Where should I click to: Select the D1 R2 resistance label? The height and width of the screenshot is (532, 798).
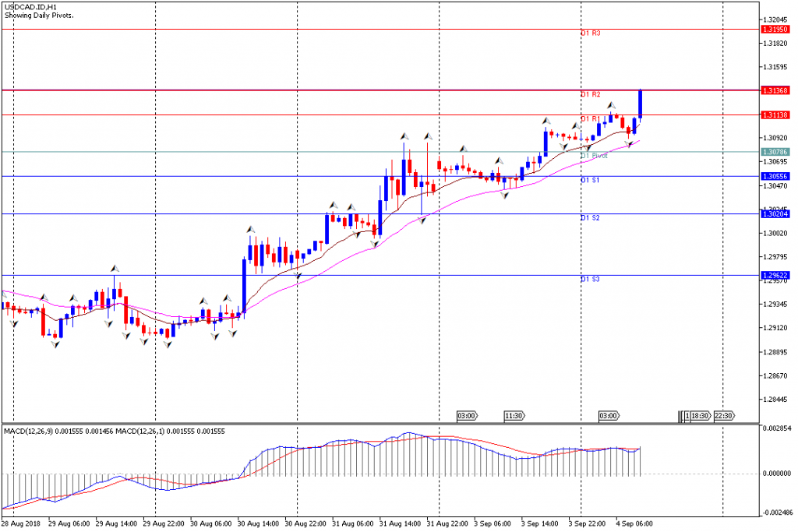click(x=590, y=94)
